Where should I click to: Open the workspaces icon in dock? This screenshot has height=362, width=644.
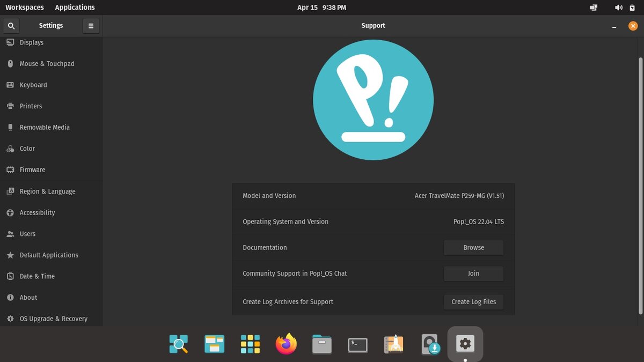point(215,344)
